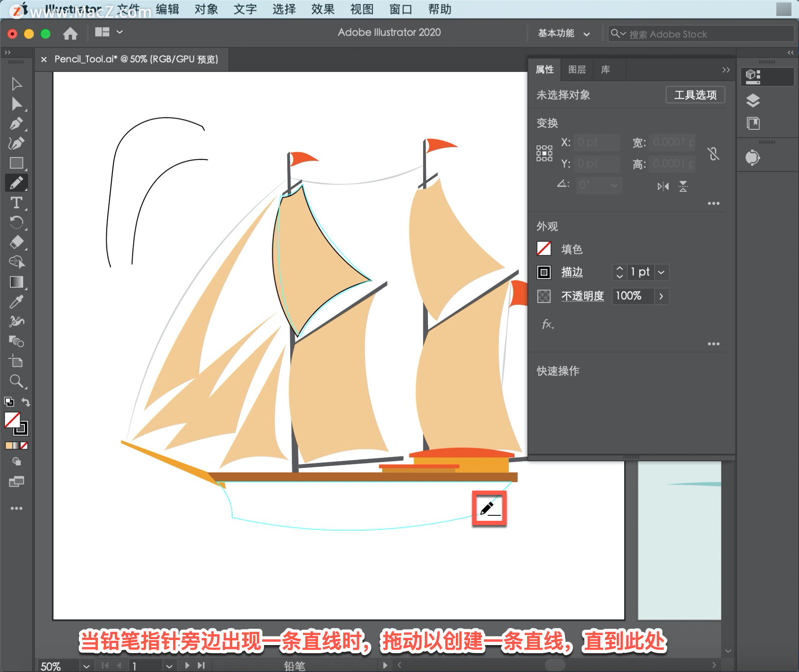This screenshot has width=799, height=672.
Task: Toggle constrain width and height proportions
Action: coord(713,153)
